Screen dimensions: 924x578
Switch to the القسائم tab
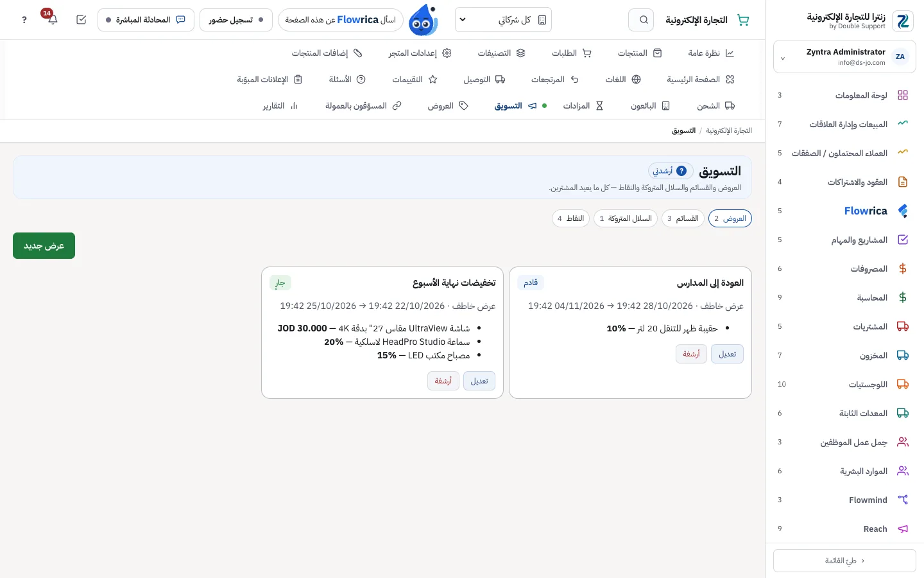(683, 218)
